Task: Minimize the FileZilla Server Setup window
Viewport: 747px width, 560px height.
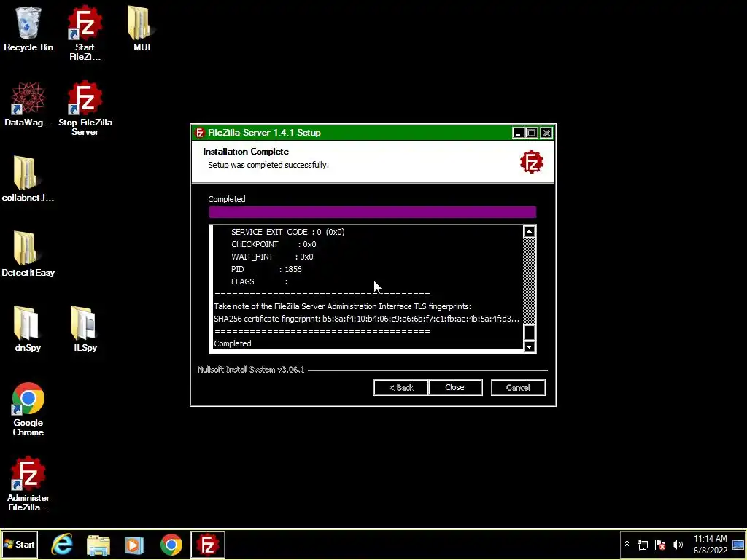Action: pos(519,133)
